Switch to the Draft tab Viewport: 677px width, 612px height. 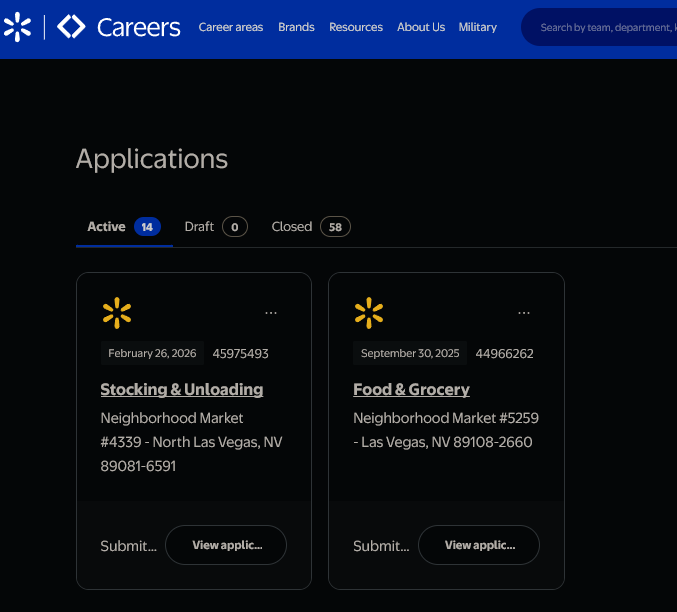[x=216, y=227]
